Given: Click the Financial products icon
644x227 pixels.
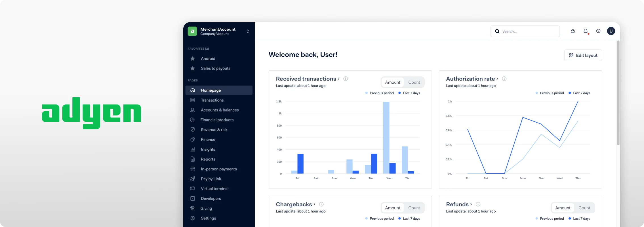Looking at the screenshot, I should pos(192,120).
